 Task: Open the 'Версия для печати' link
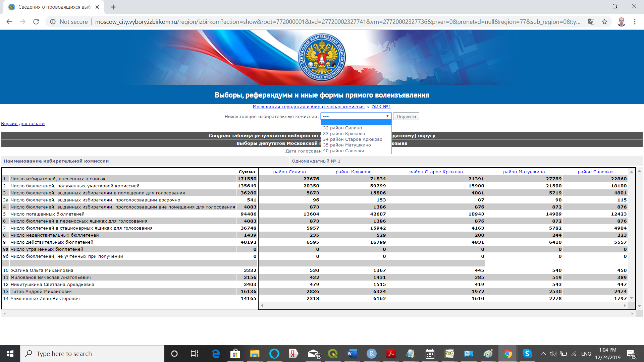point(23,124)
